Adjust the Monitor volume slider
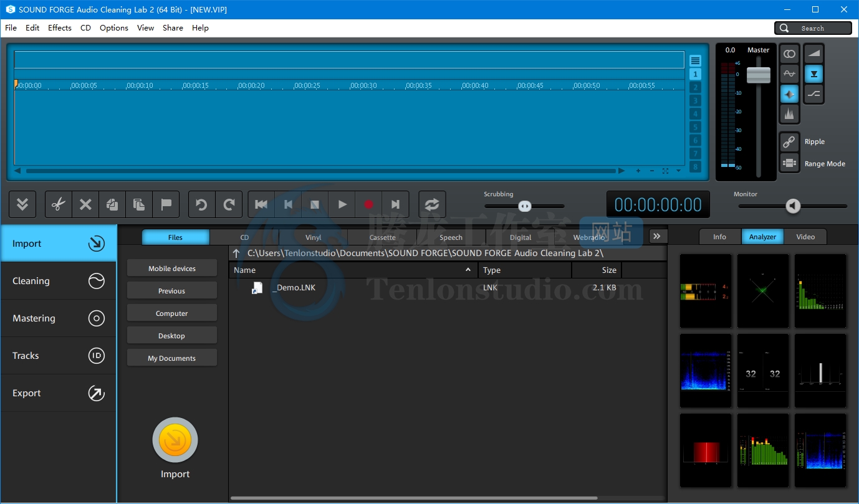Screen dimensions: 859x504 (792, 206)
